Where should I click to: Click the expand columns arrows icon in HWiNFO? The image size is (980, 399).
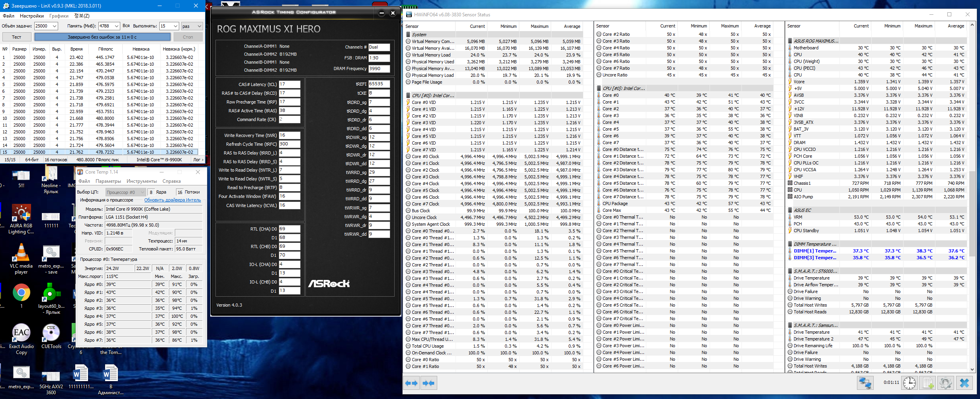pos(412,383)
